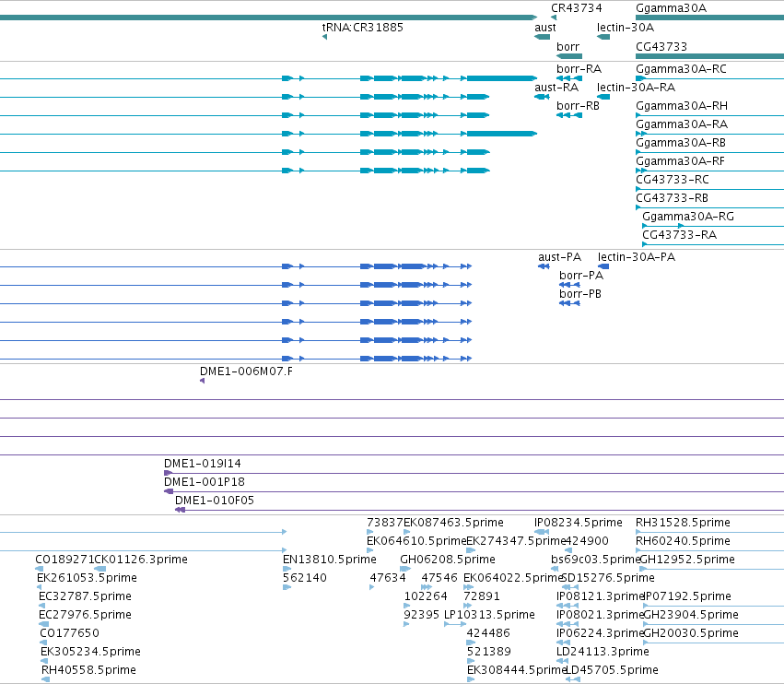Image resolution: width=784 pixels, height=684 pixels.
Task: Select the IP07192.5prime EST label
Action: pyautogui.click(x=687, y=596)
